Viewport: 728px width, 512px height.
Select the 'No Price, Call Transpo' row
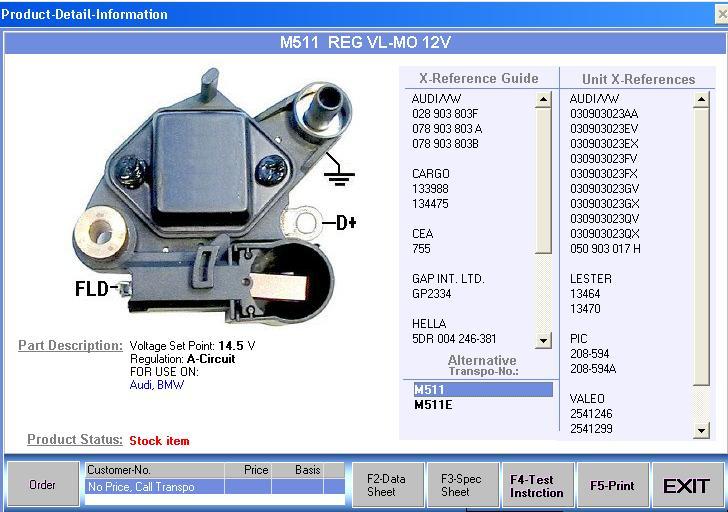tap(215, 486)
